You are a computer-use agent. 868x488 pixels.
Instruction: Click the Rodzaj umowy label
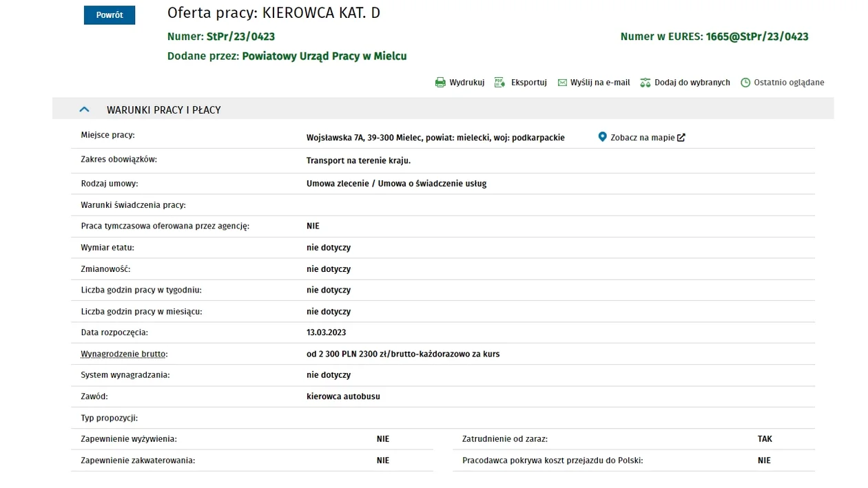[x=110, y=184]
